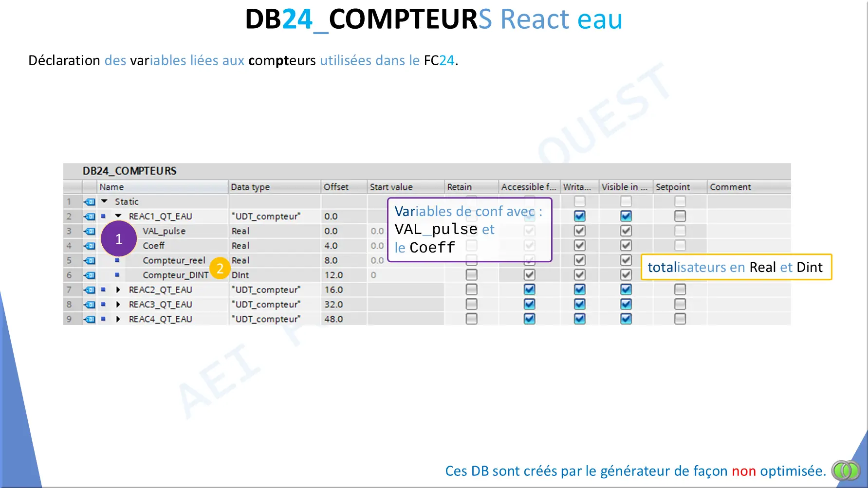Toggle Retain checkbox for REAC2_QT_EAU
This screenshot has width=868, height=488.
pyautogui.click(x=471, y=289)
